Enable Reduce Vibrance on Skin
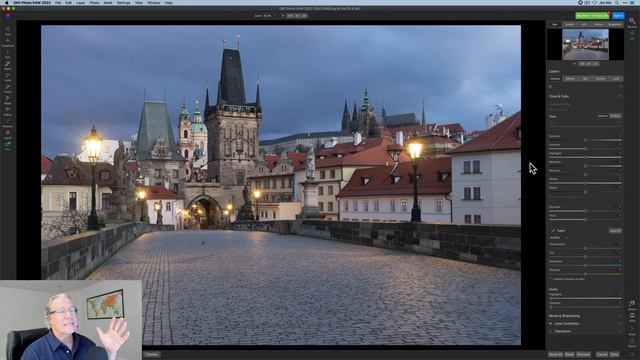This screenshot has width=640, height=360. tap(551, 279)
